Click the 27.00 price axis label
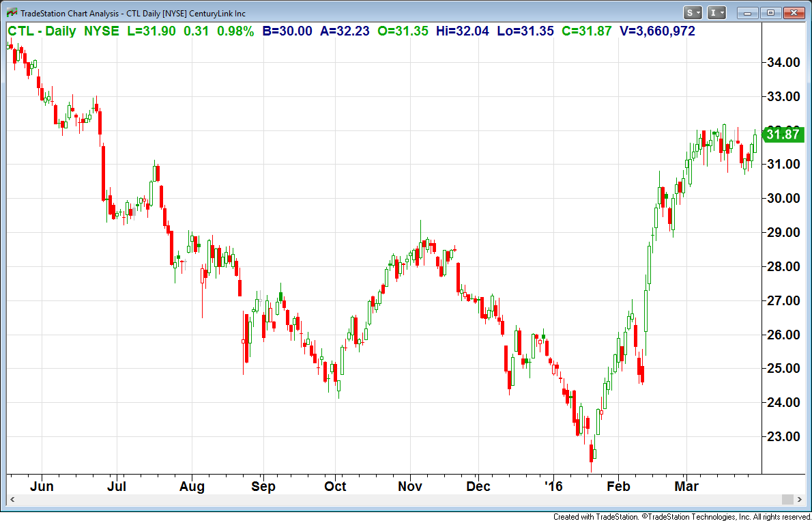Viewport: 812px width, 521px height. pyautogui.click(x=782, y=300)
